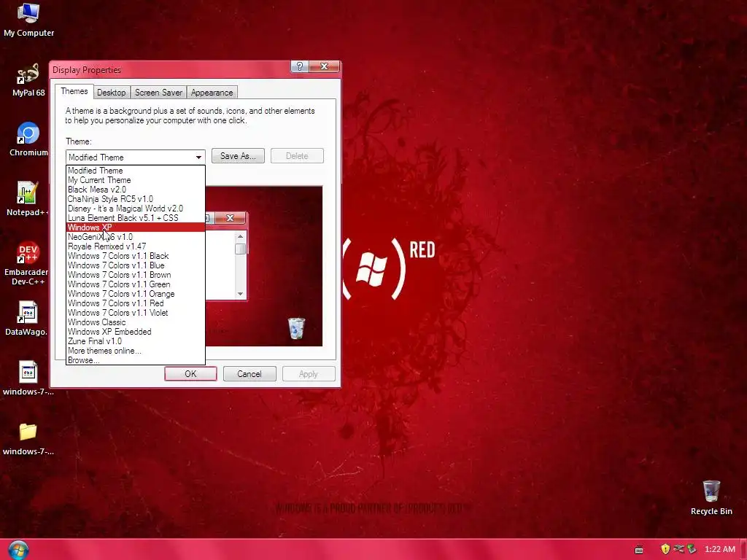Pick Windows 7 Colors v1.1 Violet
The image size is (747, 560).
point(135,313)
